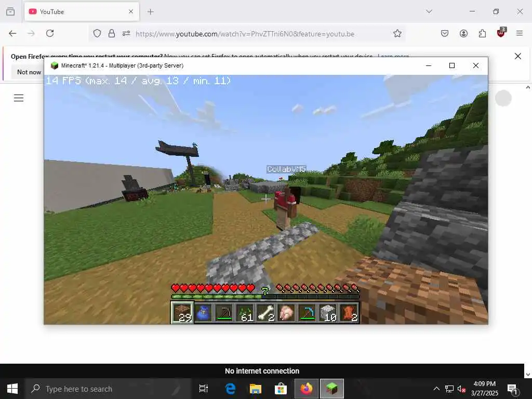This screenshot has width=532, height=399.
Task: Open site information padlock icon
Action: click(x=111, y=33)
